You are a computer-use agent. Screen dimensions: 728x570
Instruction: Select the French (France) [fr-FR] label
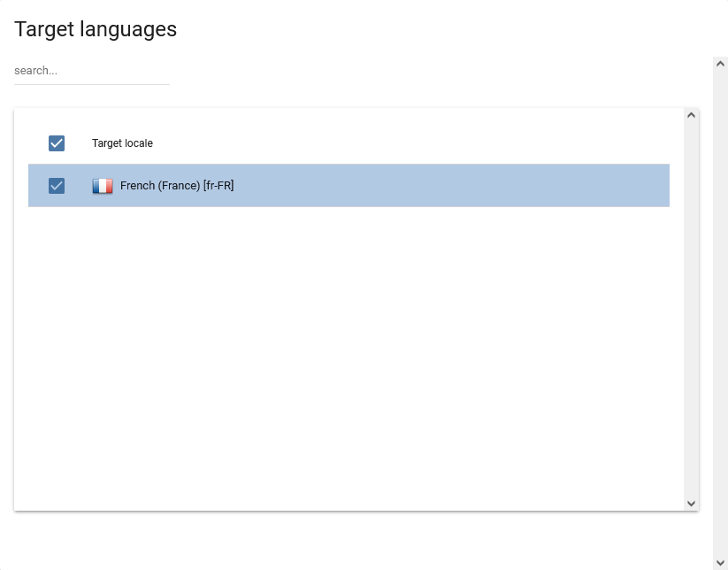[x=176, y=186]
